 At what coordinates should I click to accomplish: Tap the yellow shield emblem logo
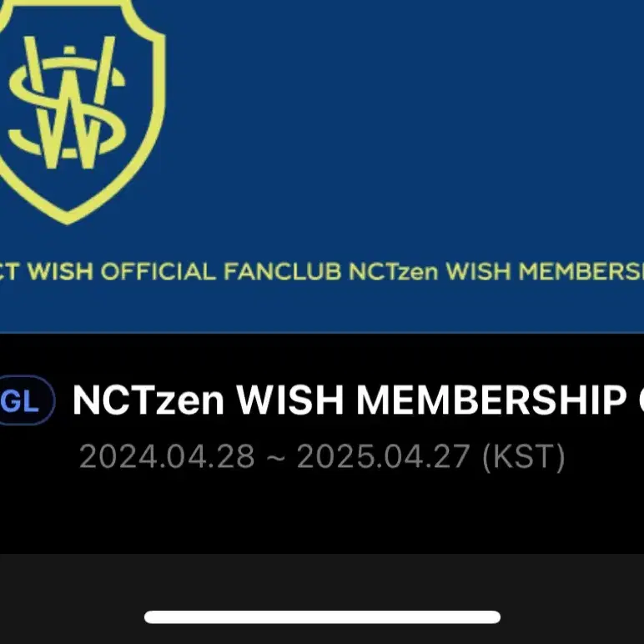[x=80, y=111]
